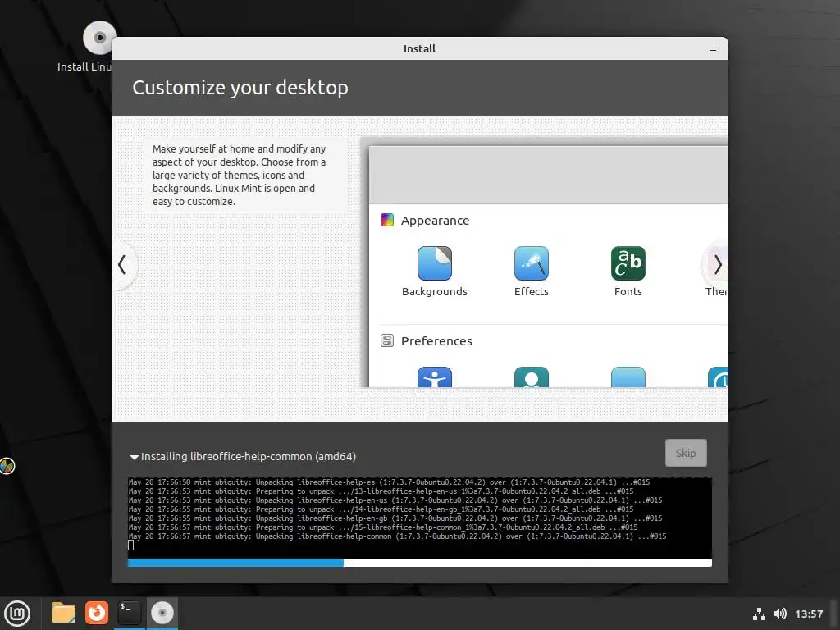Click the Install window title bar
Viewport: 840px width, 630px height.
point(419,48)
